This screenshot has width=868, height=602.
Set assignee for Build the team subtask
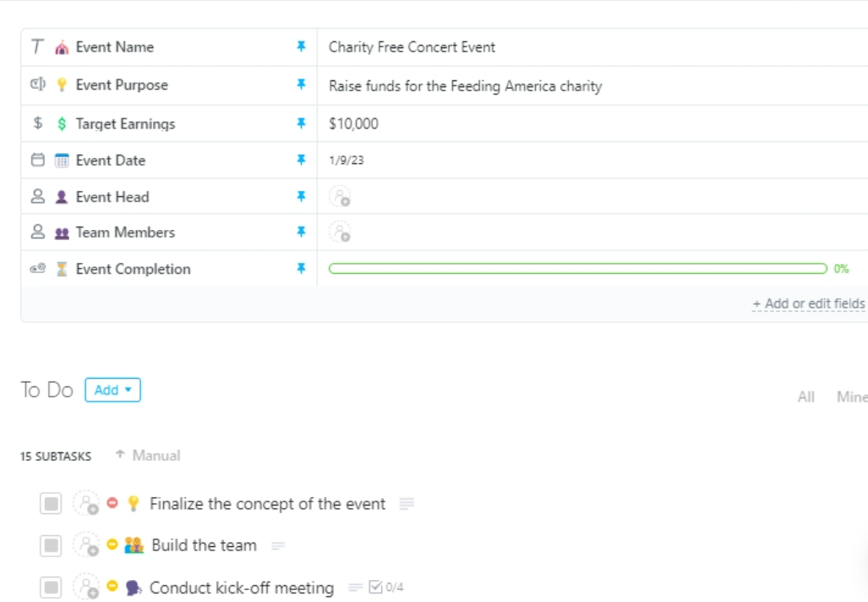tap(86, 545)
